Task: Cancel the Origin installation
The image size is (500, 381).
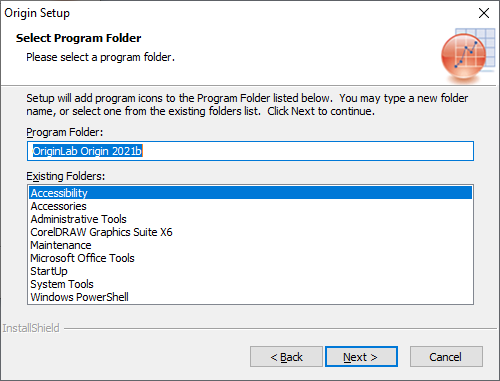Action: (446, 357)
